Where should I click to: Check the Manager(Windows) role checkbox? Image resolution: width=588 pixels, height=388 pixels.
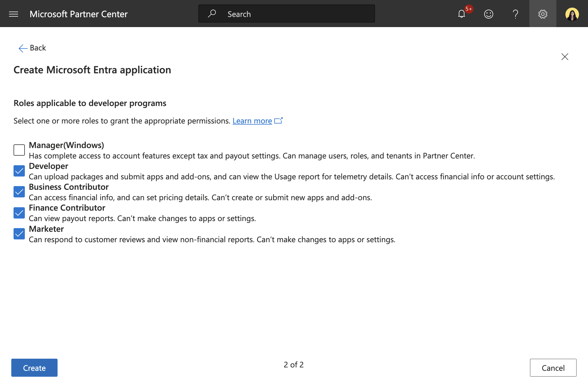click(x=19, y=150)
